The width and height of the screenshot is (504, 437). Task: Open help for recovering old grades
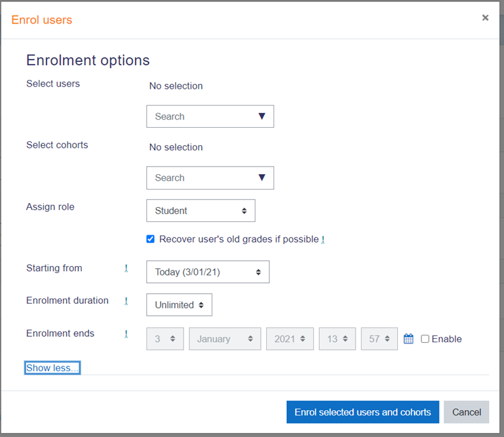click(x=323, y=239)
